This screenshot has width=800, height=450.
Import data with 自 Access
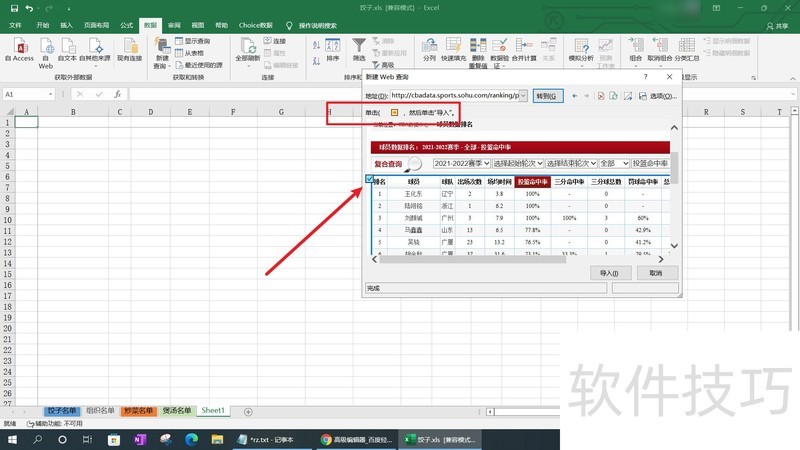point(19,50)
